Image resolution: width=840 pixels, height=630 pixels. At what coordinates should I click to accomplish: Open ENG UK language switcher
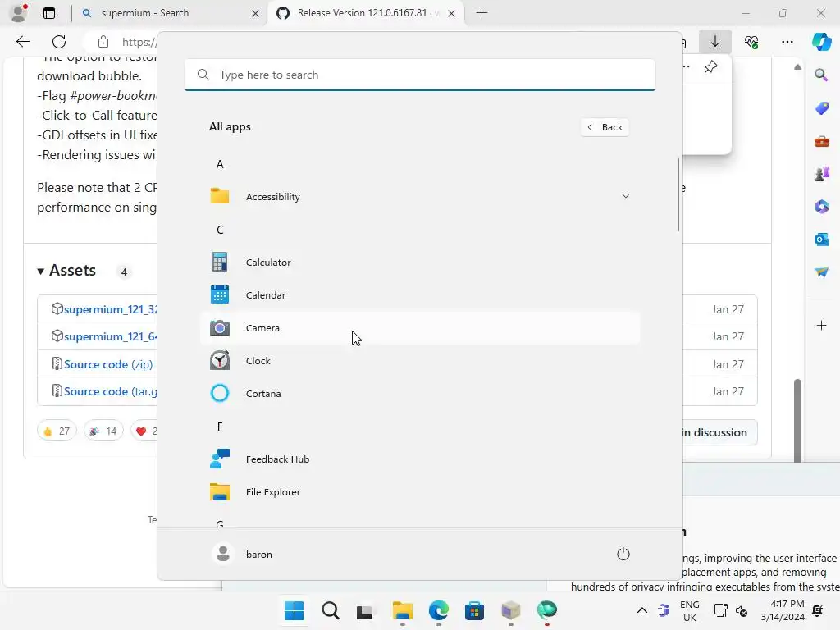pyautogui.click(x=689, y=610)
